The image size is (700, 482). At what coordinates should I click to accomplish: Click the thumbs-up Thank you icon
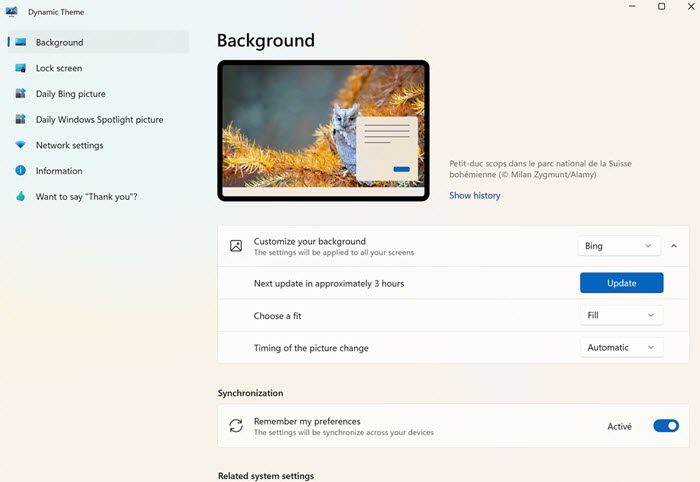21,196
